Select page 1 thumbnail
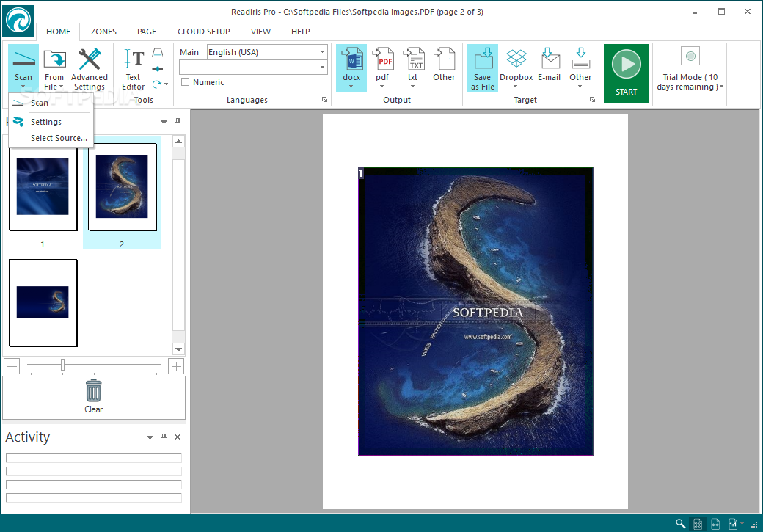The image size is (763, 532). (x=43, y=187)
